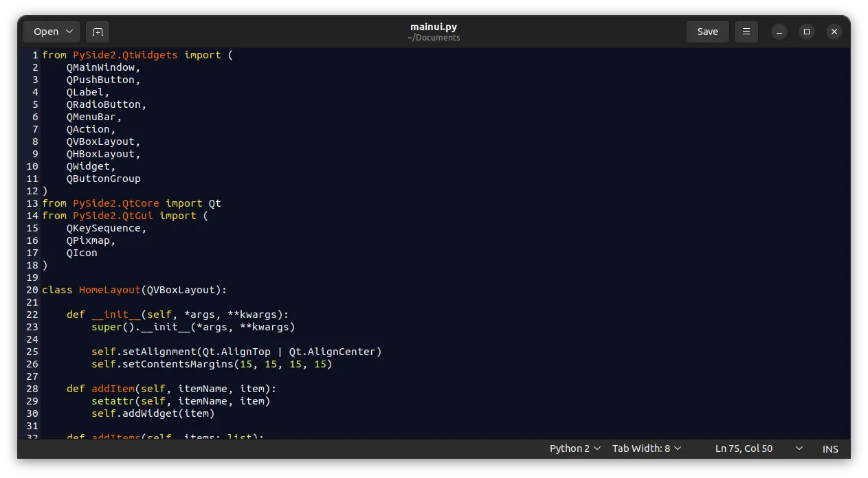This screenshot has height=478, width=868.
Task: Open the hamburger menu
Action: (746, 32)
